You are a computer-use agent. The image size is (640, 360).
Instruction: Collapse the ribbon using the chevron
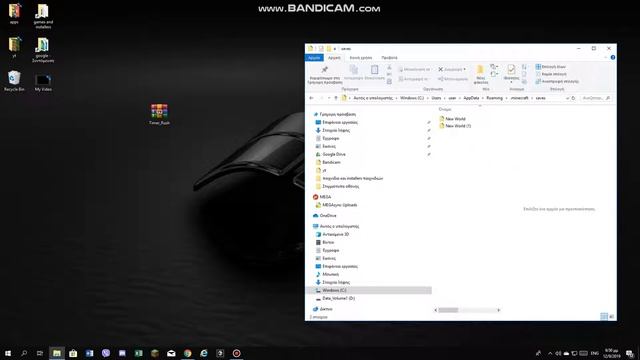(605, 58)
